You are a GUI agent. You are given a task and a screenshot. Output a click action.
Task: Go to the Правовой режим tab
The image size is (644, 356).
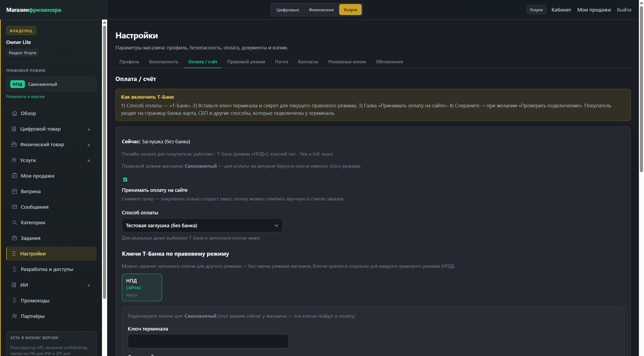246,62
